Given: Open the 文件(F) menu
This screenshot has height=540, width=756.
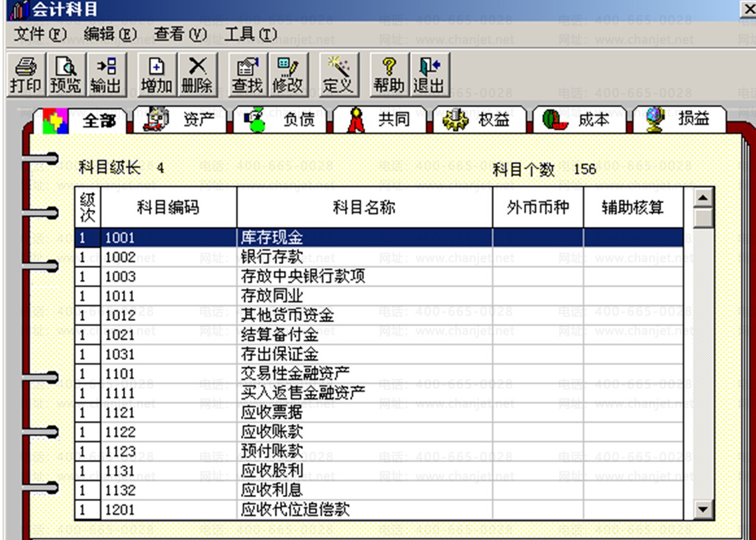Looking at the screenshot, I should point(40,34).
